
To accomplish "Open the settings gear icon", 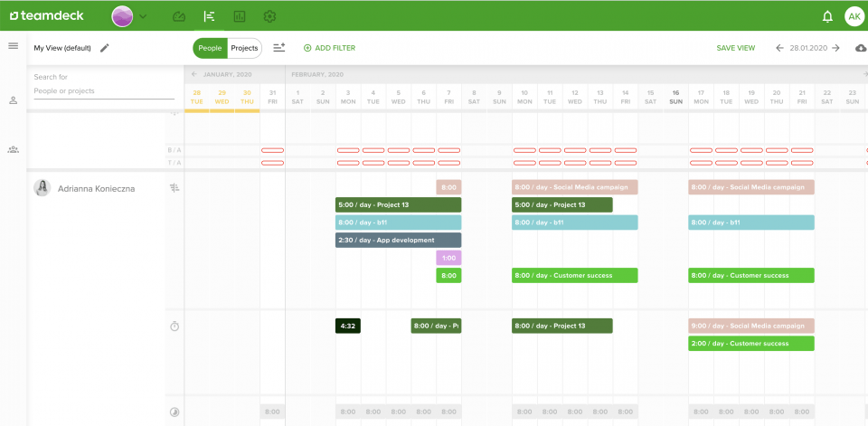I will coord(269,16).
